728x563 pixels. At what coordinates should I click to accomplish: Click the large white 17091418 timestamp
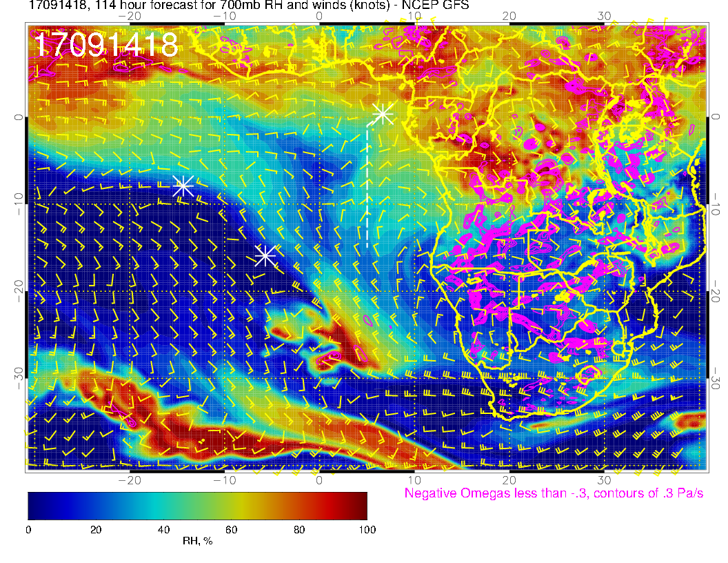pyautogui.click(x=105, y=46)
